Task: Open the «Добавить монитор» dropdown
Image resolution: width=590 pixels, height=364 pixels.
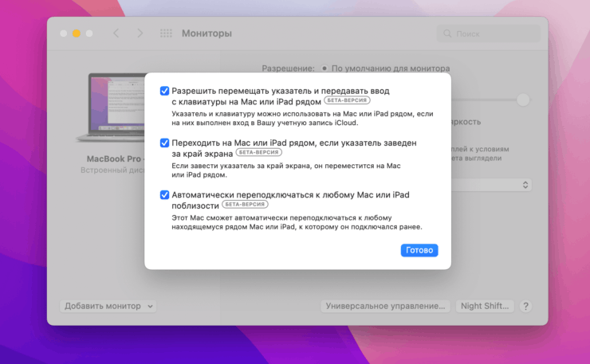Action: click(x=108, y=306)
